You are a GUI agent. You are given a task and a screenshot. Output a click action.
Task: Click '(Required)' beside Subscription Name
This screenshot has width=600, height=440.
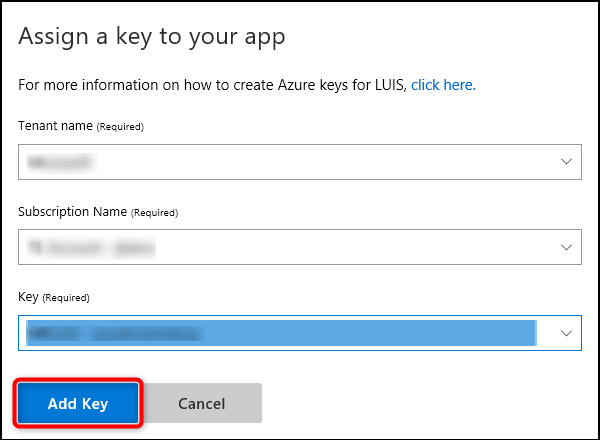pyautogui.click(x=155, y=213)
